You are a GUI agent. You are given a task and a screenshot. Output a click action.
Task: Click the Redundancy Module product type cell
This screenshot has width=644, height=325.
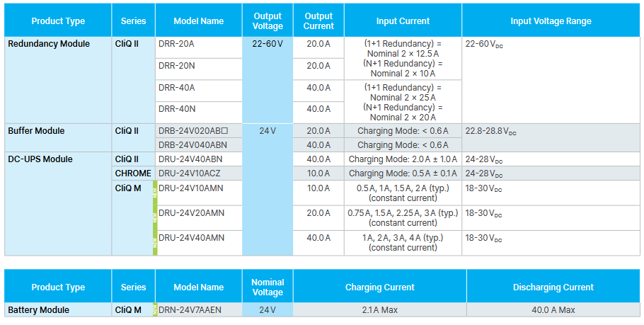[49, 44]
